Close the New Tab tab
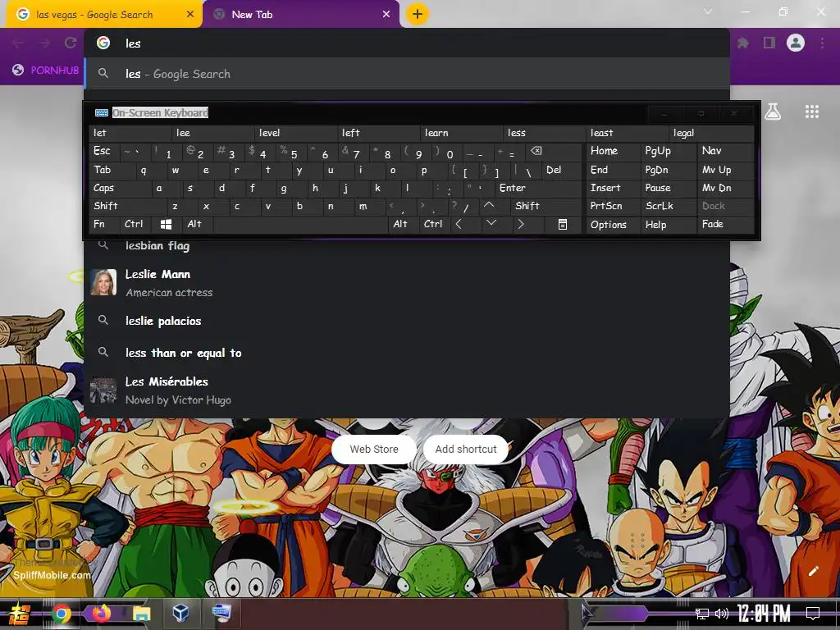This screenshot has width=840, height=630. point(386,15)
